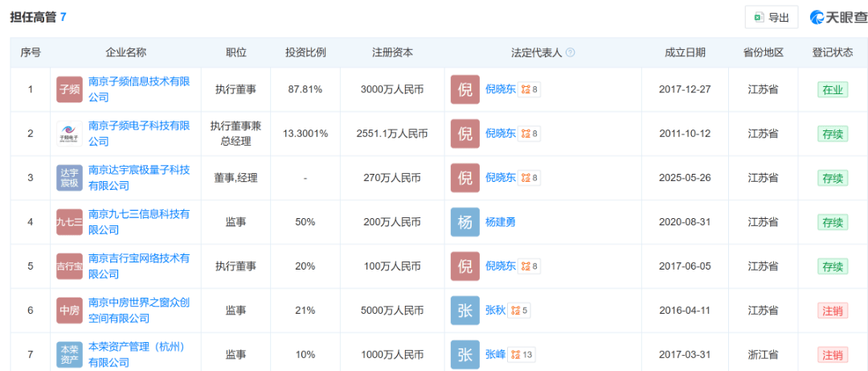Image resolution: width=868 pixels, height=371 pixels.
Task: Click 倪晓东 name in the 南京子频电子科技 row
Action: point(500,134)
